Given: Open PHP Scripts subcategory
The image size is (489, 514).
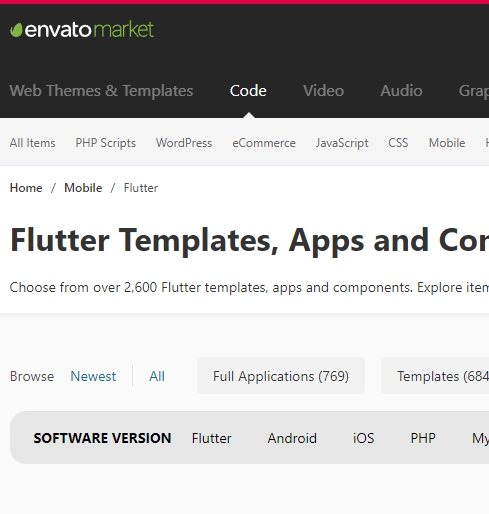Looking at the screenshot, I should click(x=105, y=143).
